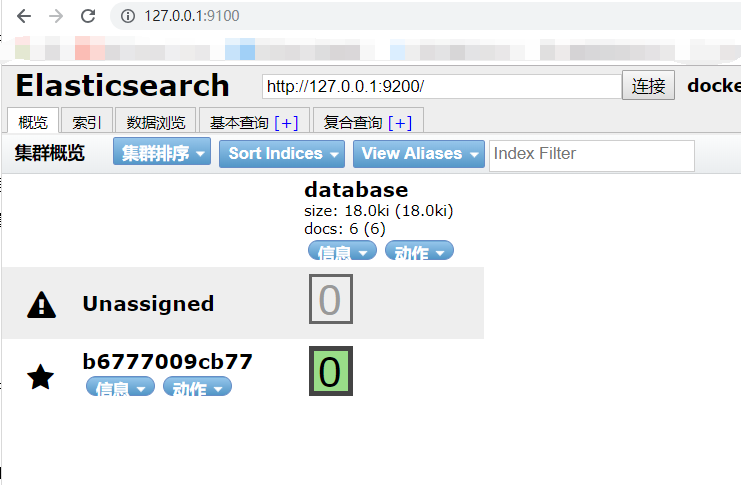741x485 pixels.
Task: Add a new 基本查询 tab with [+]
Action: [x=286, y=123]
